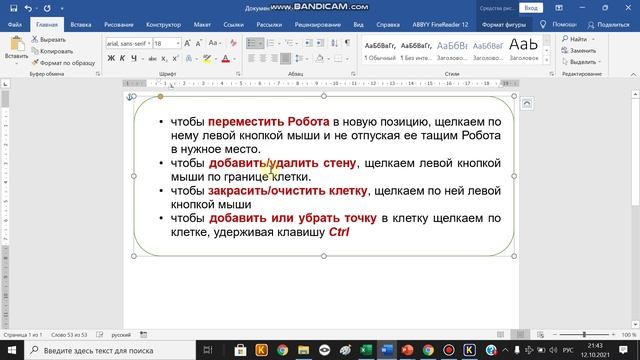
Task: Increase font size with the larger A icon
Action: click(x=187, y=43)
